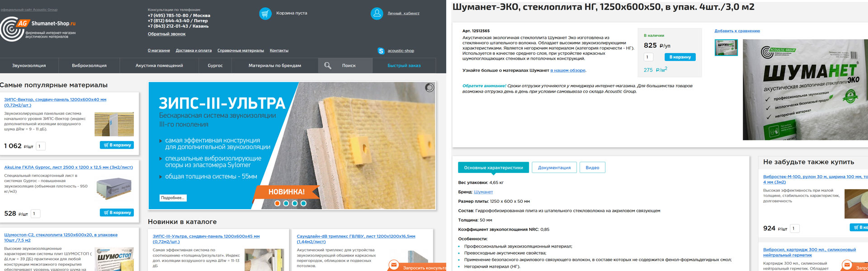868x271 pixels.
Task: Click the Подробнее button on the banner
Action: coord(173,198)
